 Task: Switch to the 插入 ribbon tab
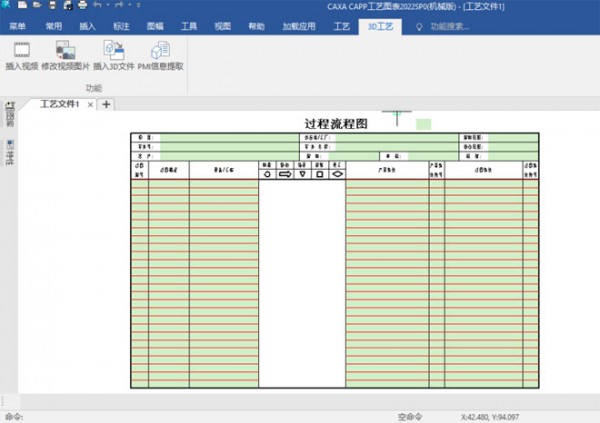(x=87, y=26)
